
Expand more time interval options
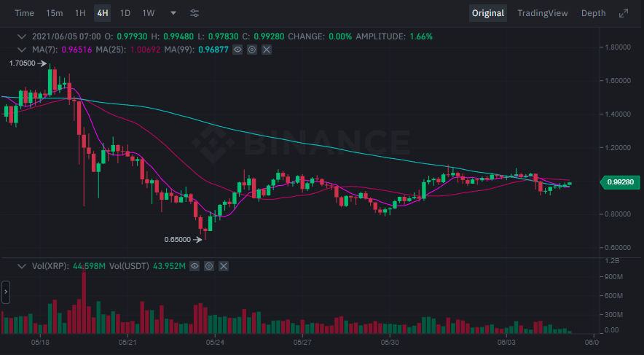click(173, 13)
